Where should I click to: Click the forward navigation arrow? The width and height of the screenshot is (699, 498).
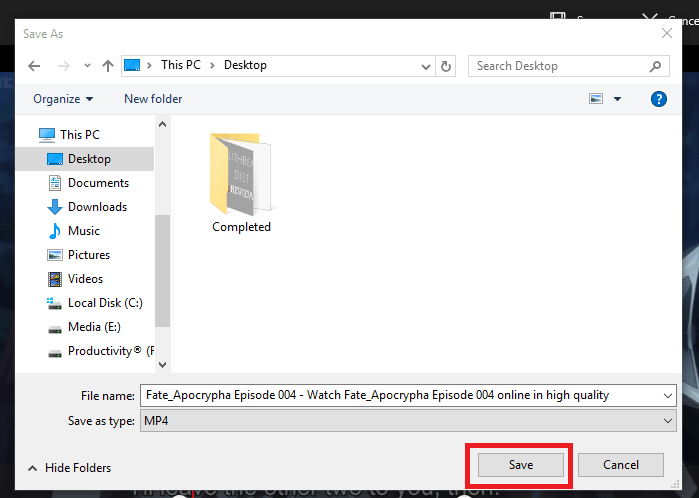coord(64,66)
